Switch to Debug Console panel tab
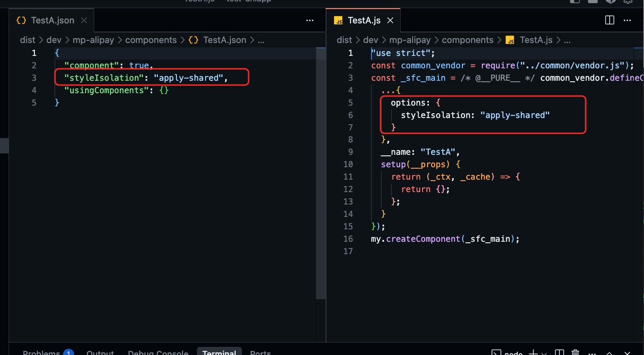Screen dimensions: 644x355 pyautogui.click(x=158, y=353)
